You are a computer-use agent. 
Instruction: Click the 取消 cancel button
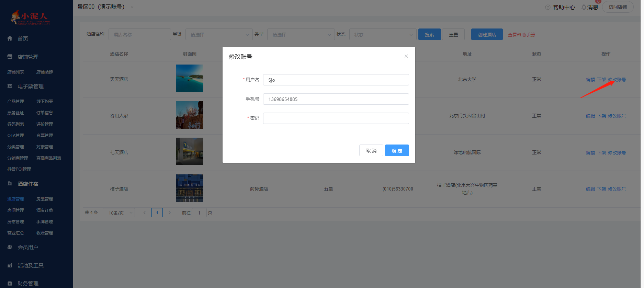(x=371, y=150)
